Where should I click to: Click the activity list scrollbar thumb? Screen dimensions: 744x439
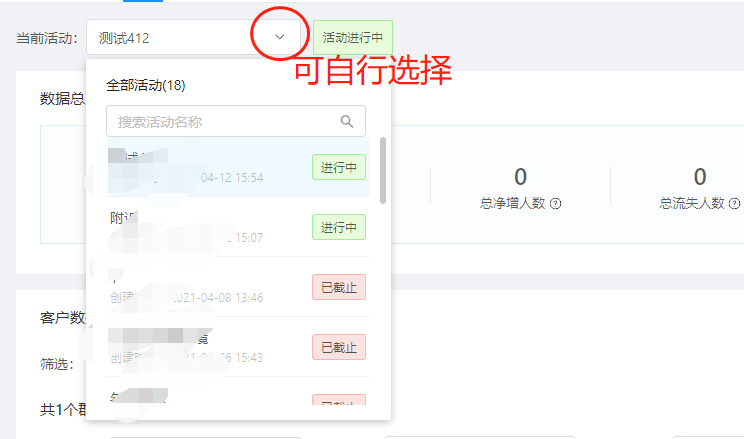tap(382, 170)
